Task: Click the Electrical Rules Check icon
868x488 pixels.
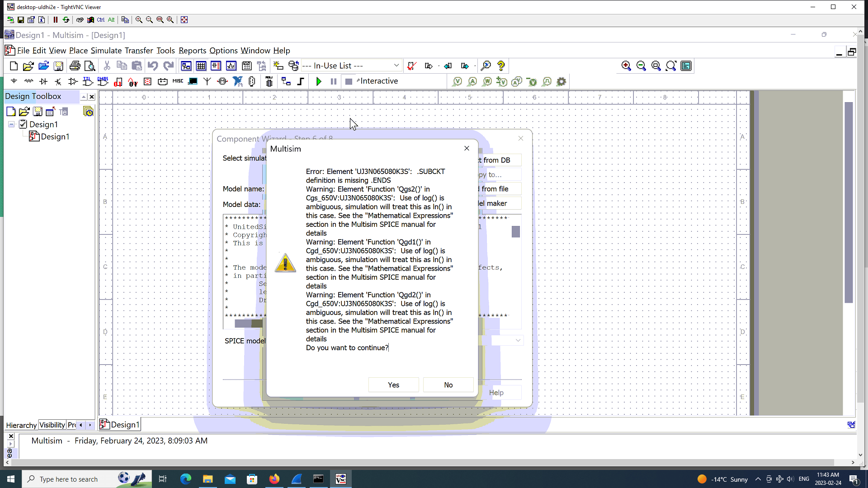Action: tap(411, 66)
